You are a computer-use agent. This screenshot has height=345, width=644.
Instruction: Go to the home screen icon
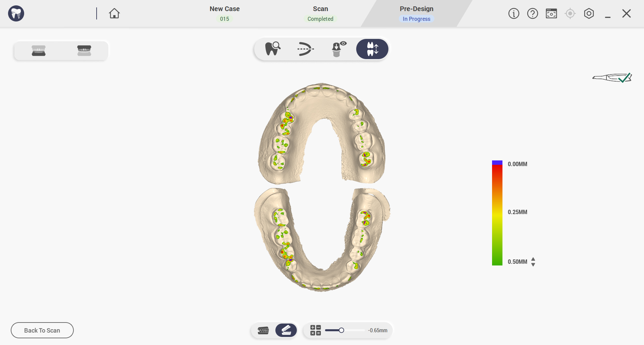coord(114,13)
